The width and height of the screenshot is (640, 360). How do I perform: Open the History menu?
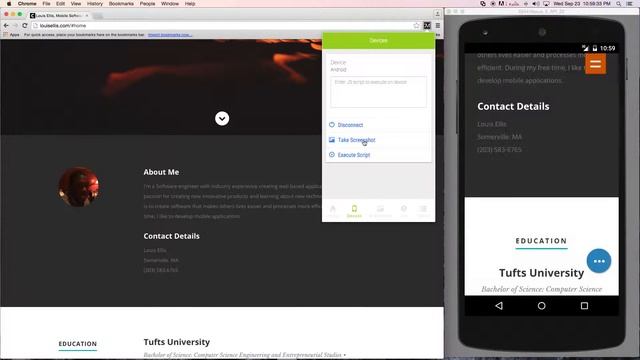click(x=95, y=4)
